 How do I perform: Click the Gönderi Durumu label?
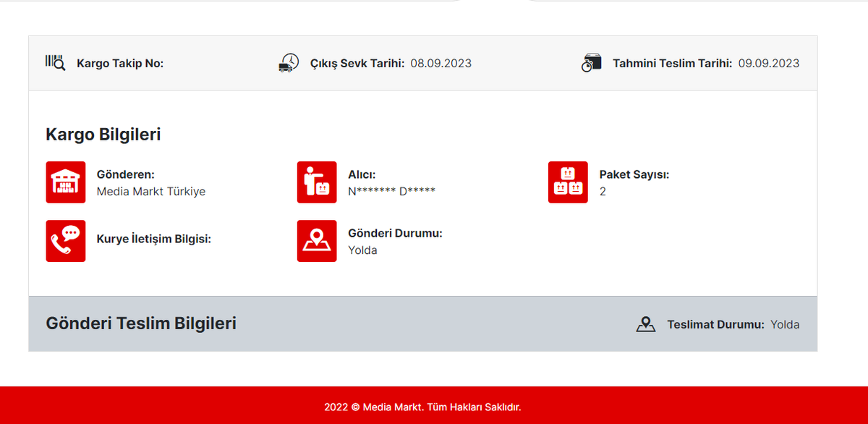tap(395, 233)
